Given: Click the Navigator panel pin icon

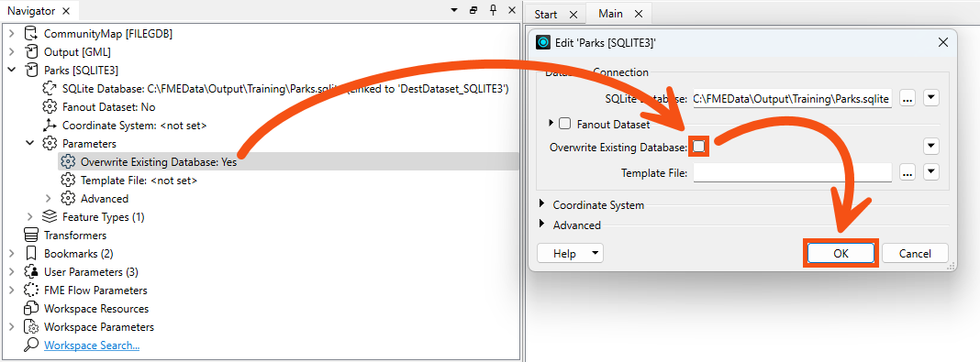Looking at the screenshot, I should 493,11.
